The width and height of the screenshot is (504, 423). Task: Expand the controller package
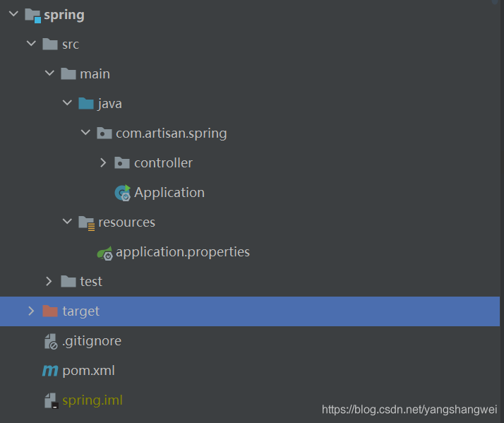(103, 163)
